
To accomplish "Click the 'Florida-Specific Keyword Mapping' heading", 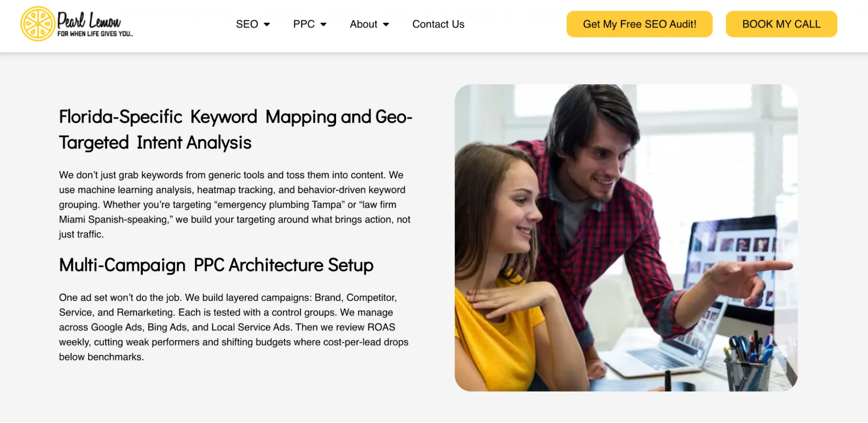I will tap(235, 129).
